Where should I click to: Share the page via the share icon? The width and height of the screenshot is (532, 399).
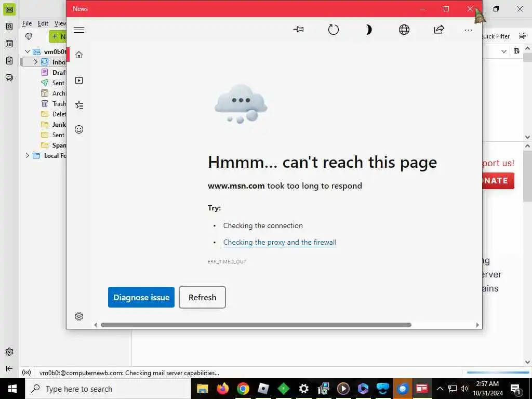[438, 30]
